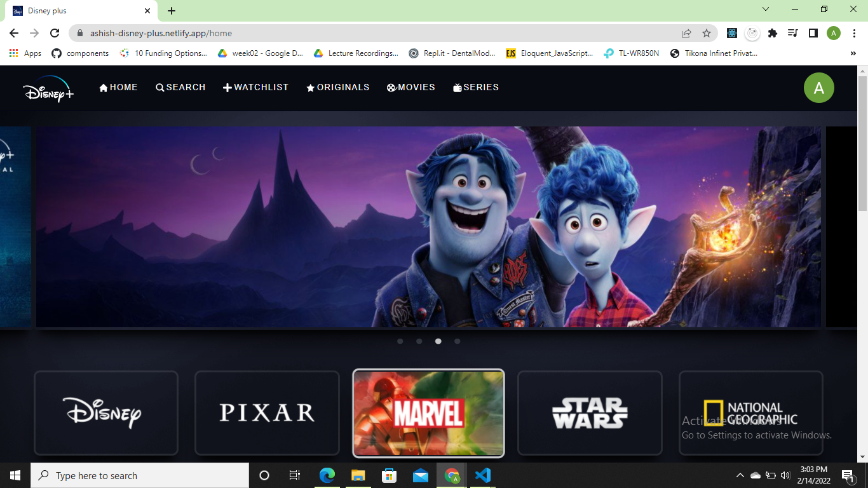Select first carousel dot
This screenshot has width=868, height=488.
click(x=400, y=341)
